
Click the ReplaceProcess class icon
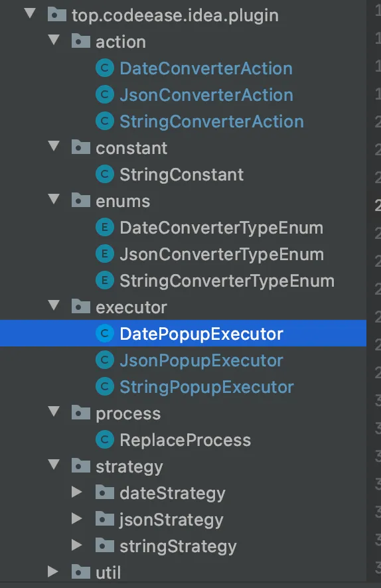pos(105,440)
